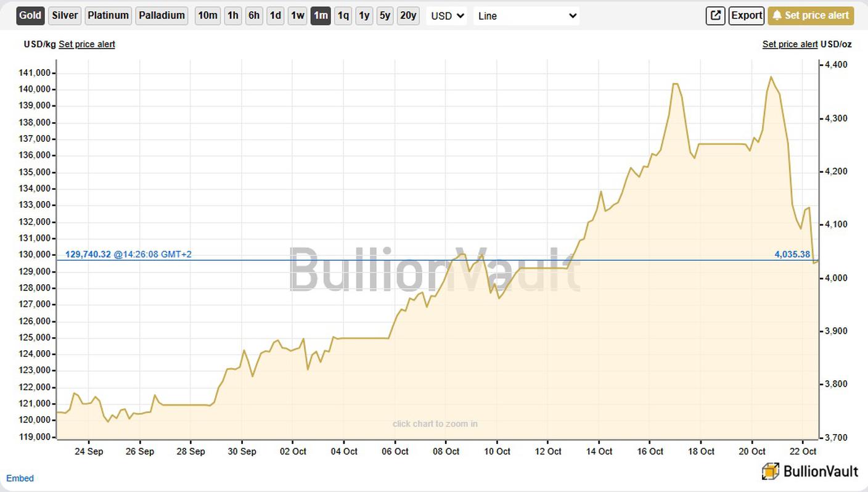This screenshot has width=868, height=492.
Task: Expand the Line chart type dropdown
Action: click(527, 16)
